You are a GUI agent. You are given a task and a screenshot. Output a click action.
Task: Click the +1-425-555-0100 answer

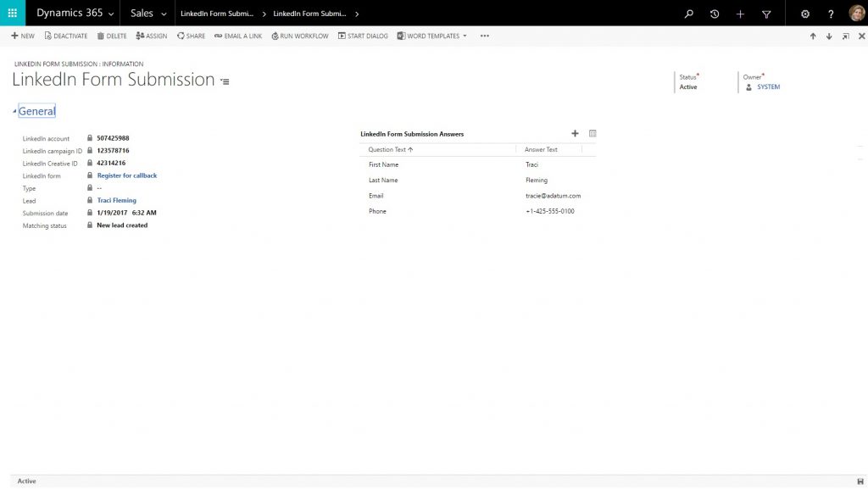coord(549,211)
